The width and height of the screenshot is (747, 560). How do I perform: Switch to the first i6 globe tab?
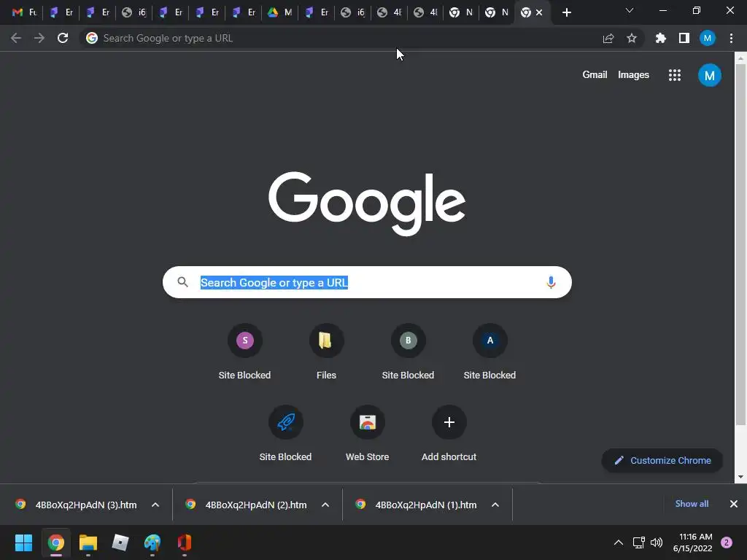pyautogui.click(x=133, y=12)
